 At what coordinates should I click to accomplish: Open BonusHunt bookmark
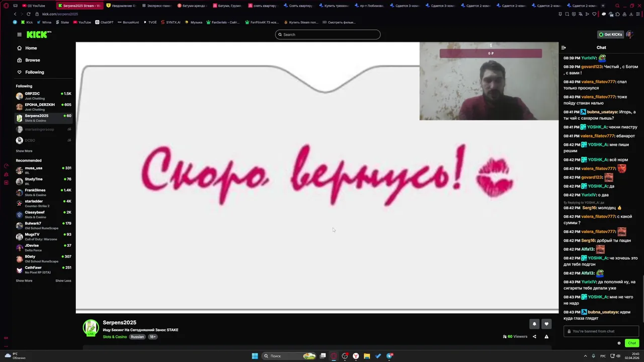coord(128,22)
